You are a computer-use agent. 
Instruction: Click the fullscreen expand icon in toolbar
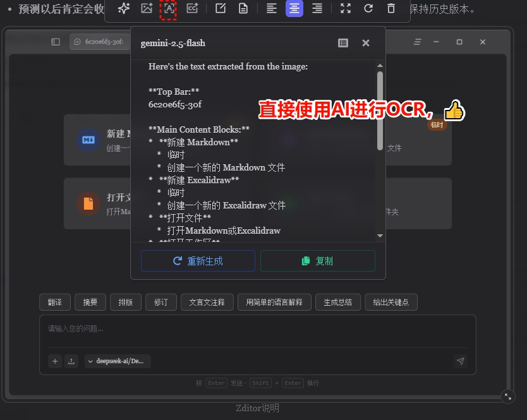click(x=345, y=9)
